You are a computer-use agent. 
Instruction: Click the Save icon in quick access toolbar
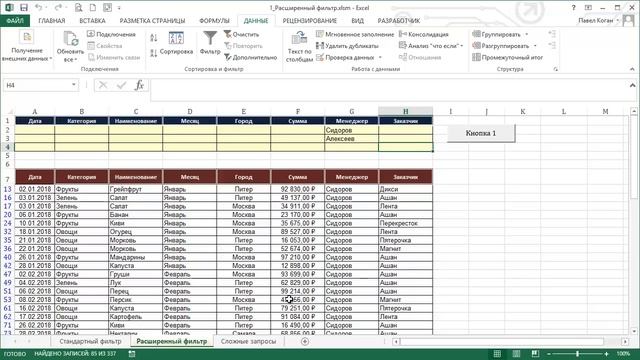pos(24,7)
